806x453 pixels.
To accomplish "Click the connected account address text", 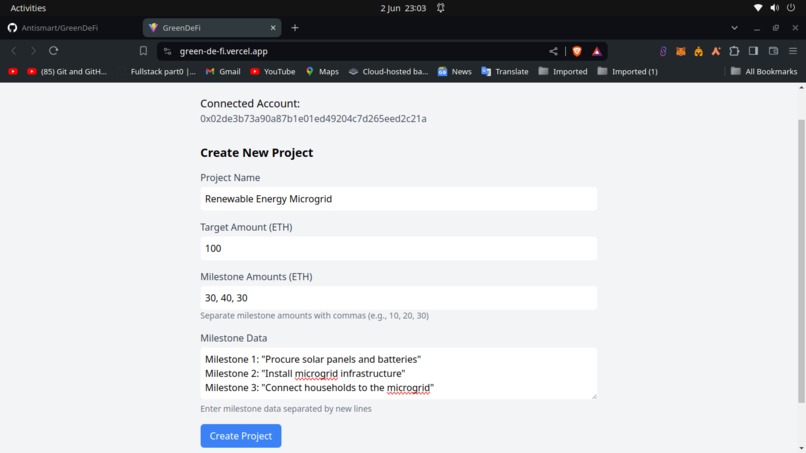I will click(x=313, y=119).
